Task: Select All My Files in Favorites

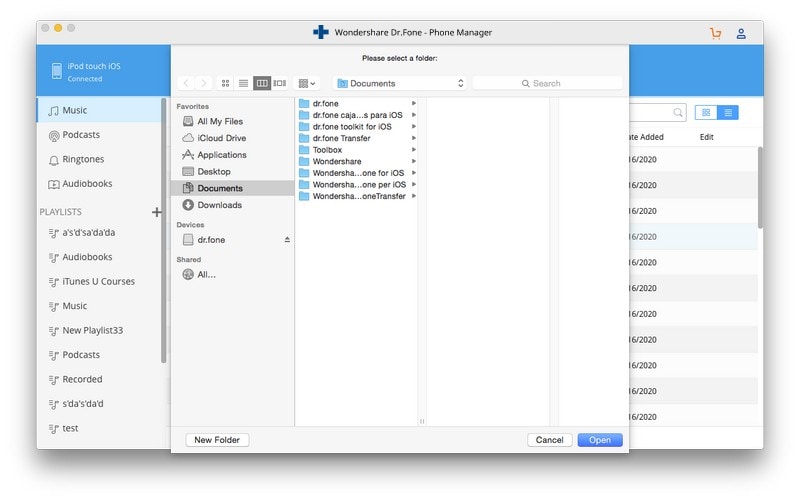Action: 220,121
